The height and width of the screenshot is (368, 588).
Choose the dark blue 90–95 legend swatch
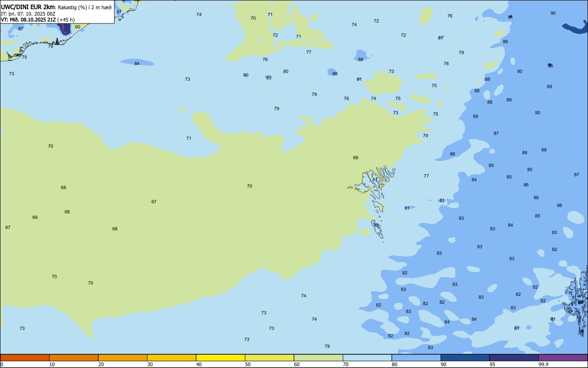pyautogui.click(x=465, y=357)
